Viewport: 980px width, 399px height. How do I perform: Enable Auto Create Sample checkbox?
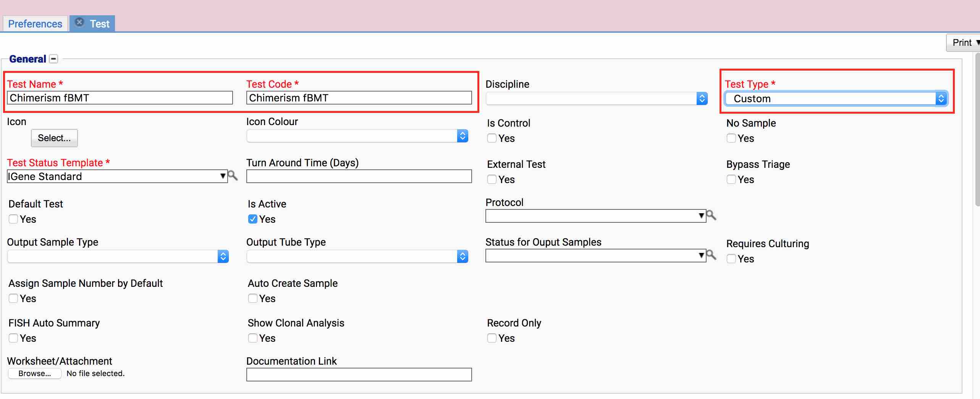point(252,298)
